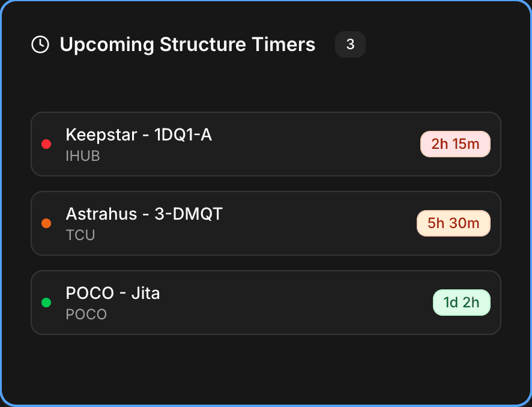Click the 5h 30m countdown badge
The height and width of the screenshot is (407, 532).
[x=453, y=223]
